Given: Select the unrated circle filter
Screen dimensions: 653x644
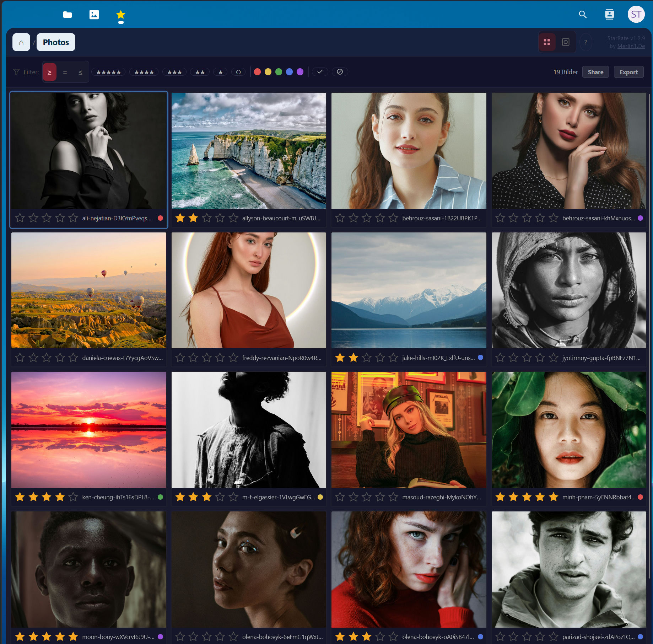Looking at the screenshot, I should pyautogui.click(x=238, y=71).
